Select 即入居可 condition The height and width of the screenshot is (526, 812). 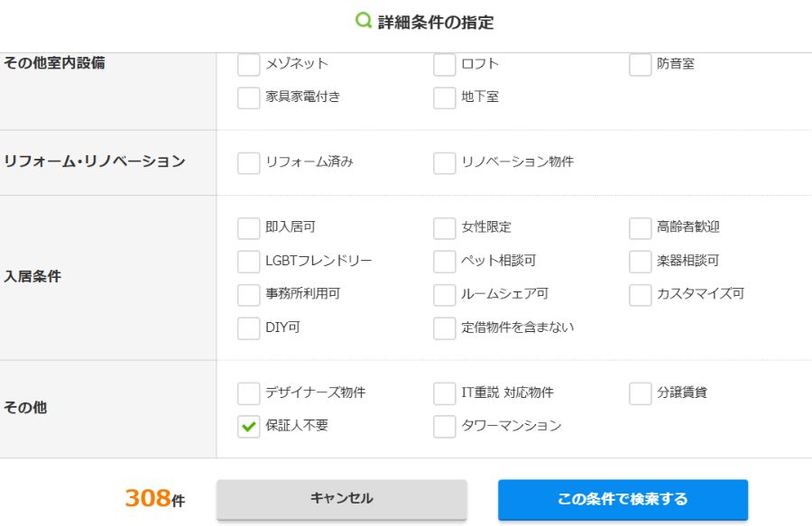point(249,228)
